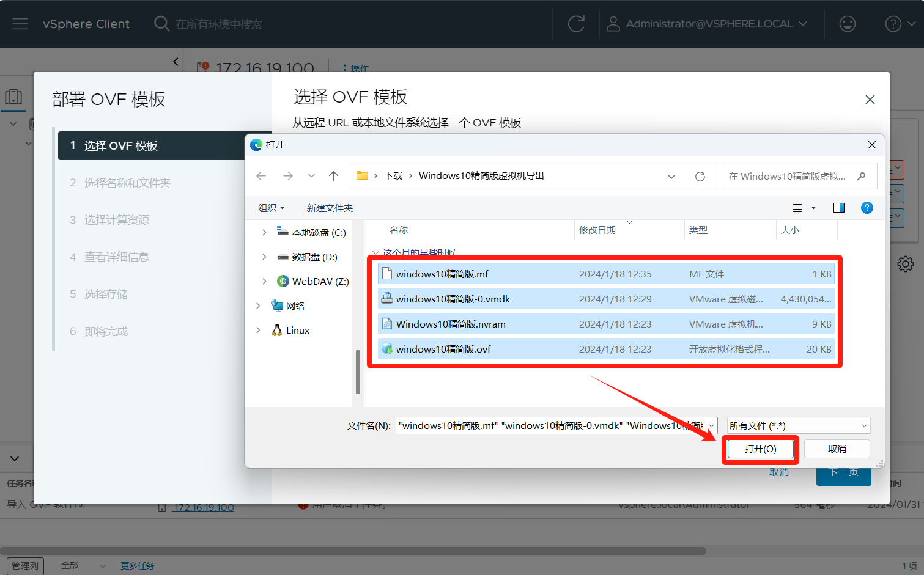Open the 组织 menu

(x=271, y=208)
